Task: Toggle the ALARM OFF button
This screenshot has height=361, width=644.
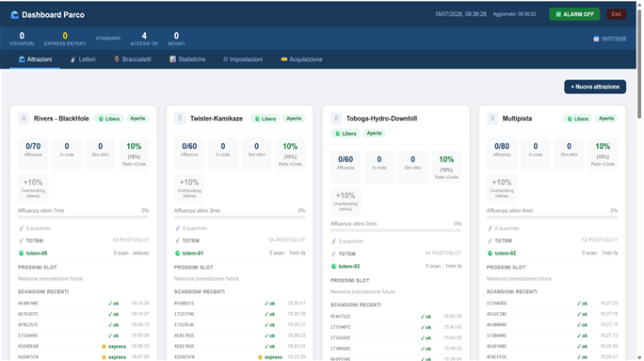Action: coord(574,14)
